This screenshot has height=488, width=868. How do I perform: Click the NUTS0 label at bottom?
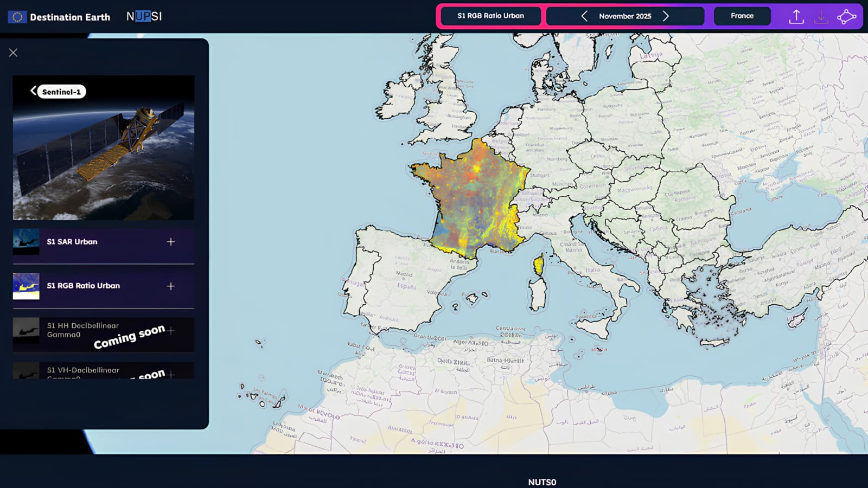[x=542, y=482]
